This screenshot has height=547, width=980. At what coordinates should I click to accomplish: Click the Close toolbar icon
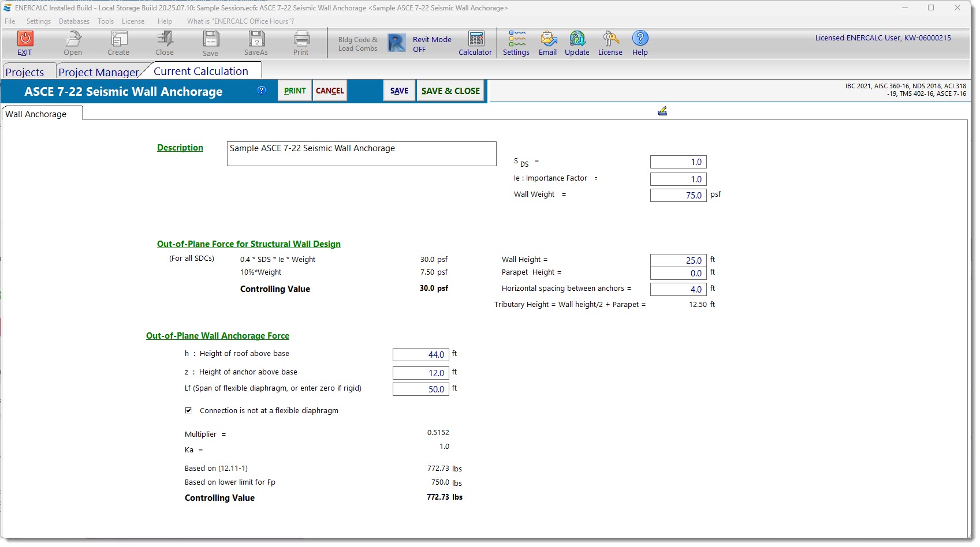(x=165, y=39)
